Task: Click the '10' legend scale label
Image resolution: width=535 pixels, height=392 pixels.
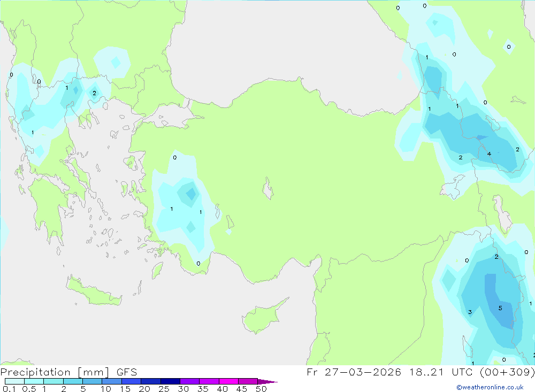Action: click(105, 389)
